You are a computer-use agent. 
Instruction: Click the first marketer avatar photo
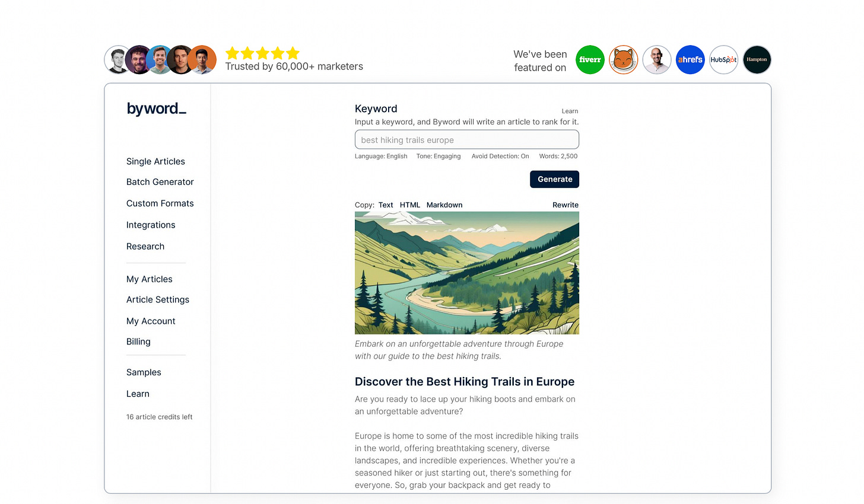pos(116,60)
